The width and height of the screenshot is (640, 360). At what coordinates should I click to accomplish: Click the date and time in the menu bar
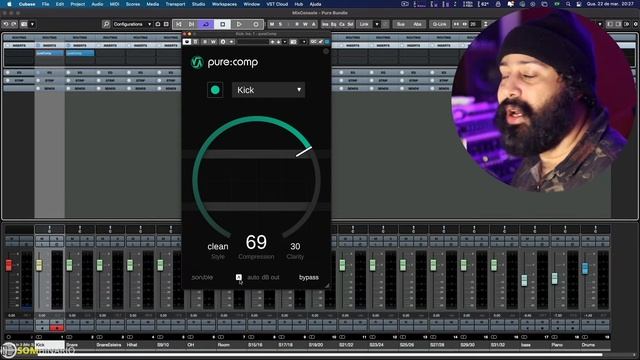click(611, 4)
